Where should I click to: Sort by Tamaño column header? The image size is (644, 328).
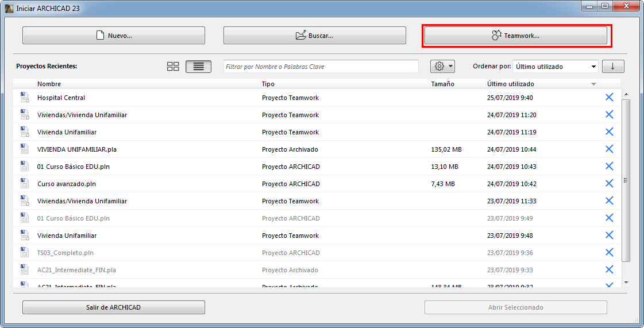456,84
